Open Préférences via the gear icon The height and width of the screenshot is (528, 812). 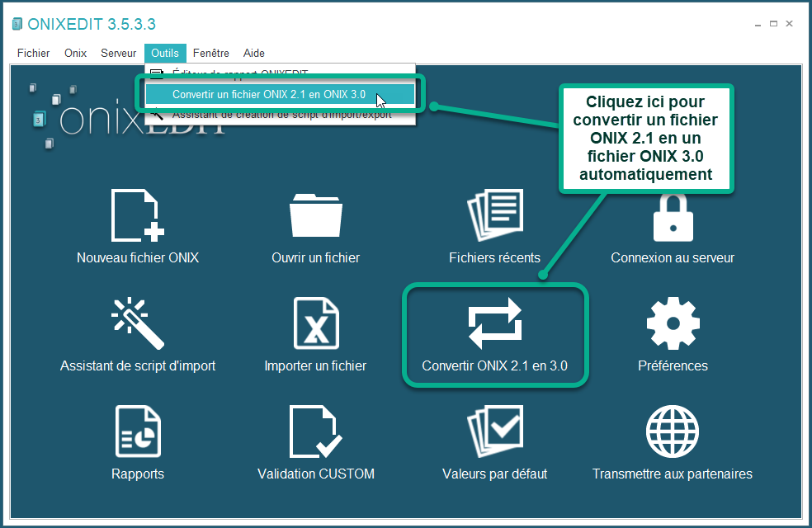click(673, 323)
